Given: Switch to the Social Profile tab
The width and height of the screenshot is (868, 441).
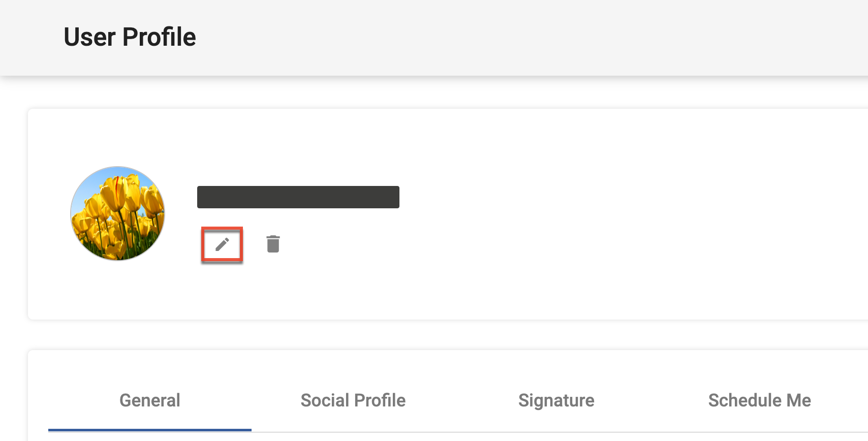Looking at the screenshot, I should pos(353,400).
